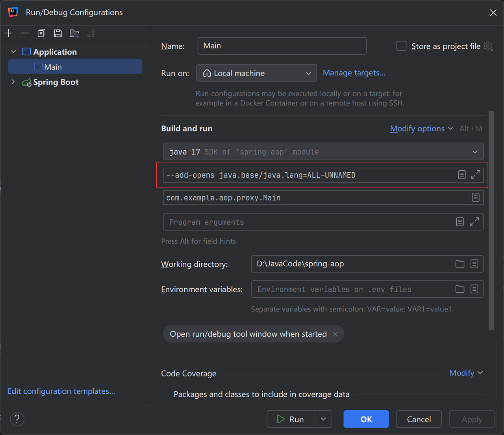
Task: Collapse the Application tree node
Action: (x=13, y=52)
